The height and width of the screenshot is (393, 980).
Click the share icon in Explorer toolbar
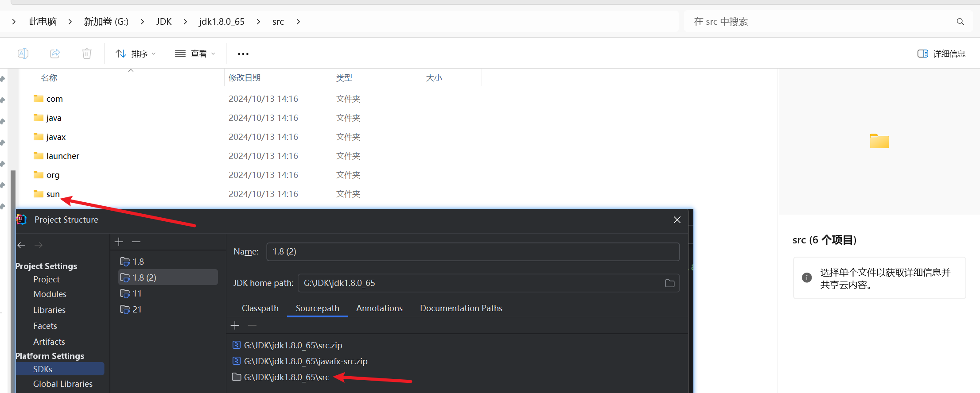coord(55,54)
